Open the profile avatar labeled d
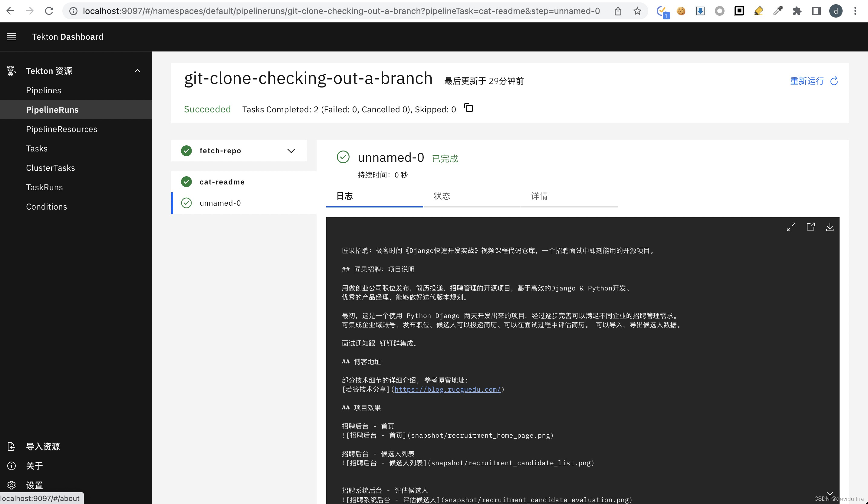This screenshot has width=868, height=504. pyautogui.click(x=836, y=11)
